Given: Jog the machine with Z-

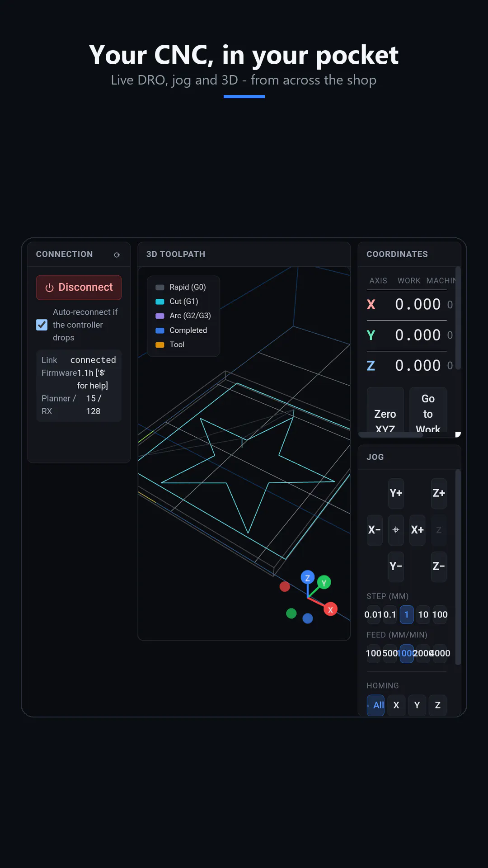Looking at the screenshot, I should coord(439,566).
